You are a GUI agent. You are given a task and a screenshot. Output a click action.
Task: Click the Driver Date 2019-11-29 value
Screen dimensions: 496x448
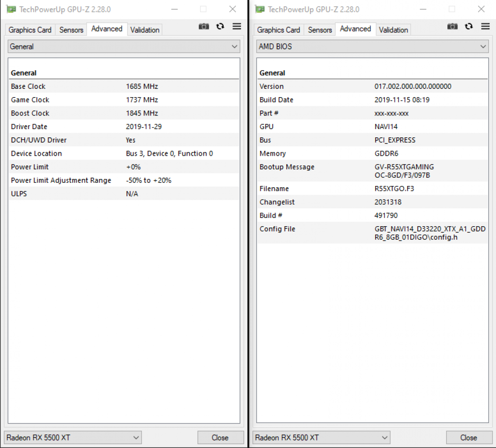[x=144, y=127]
